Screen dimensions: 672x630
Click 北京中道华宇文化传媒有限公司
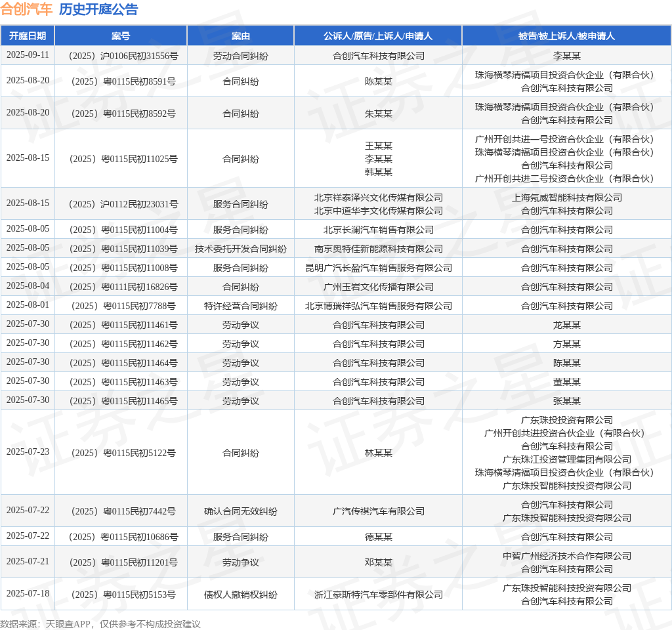(x=379, y=211)
